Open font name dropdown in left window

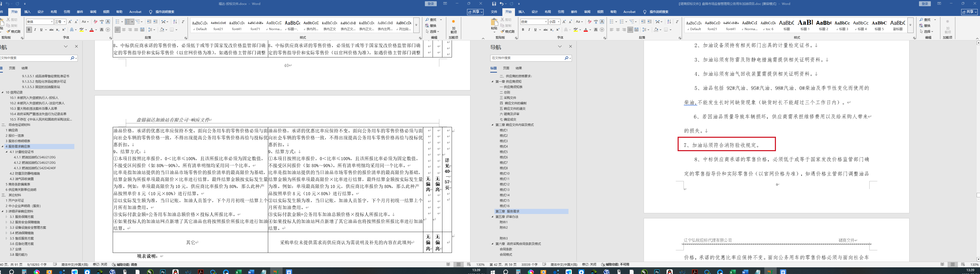pyautogui.click(x=51, y=22)
